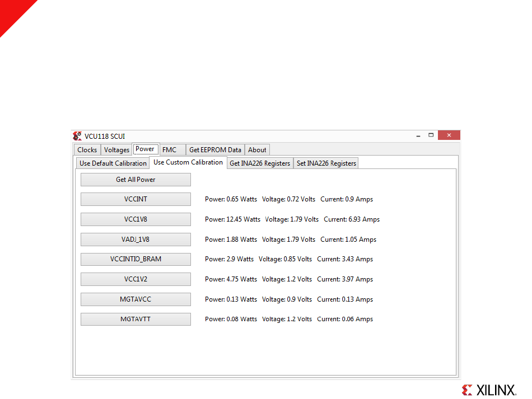Viewport: 532px width, 399px height.
Task: Open the Set INA226 Registers subtab
Action: [326, 163]
